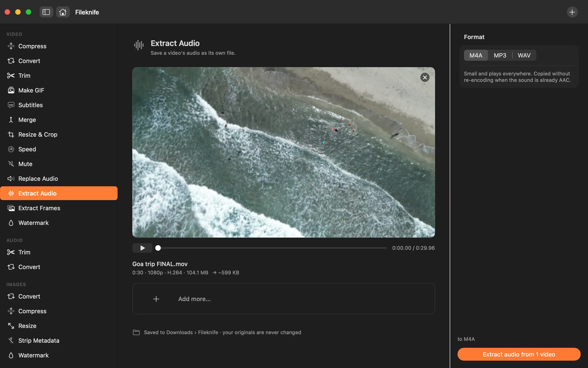Click the Add more... button
This screenshot has height=368, width=588.
283,299
